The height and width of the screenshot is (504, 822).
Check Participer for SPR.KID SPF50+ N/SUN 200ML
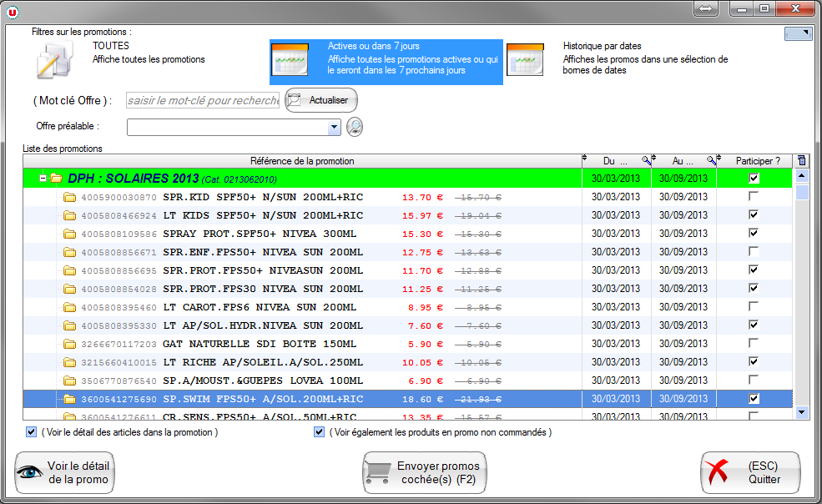tap(754, 197)
